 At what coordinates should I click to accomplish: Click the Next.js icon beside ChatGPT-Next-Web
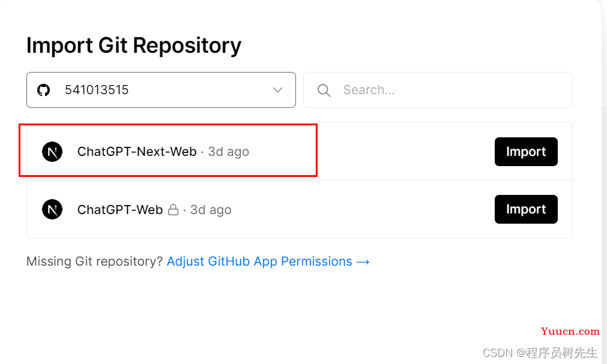click(52, 152)
